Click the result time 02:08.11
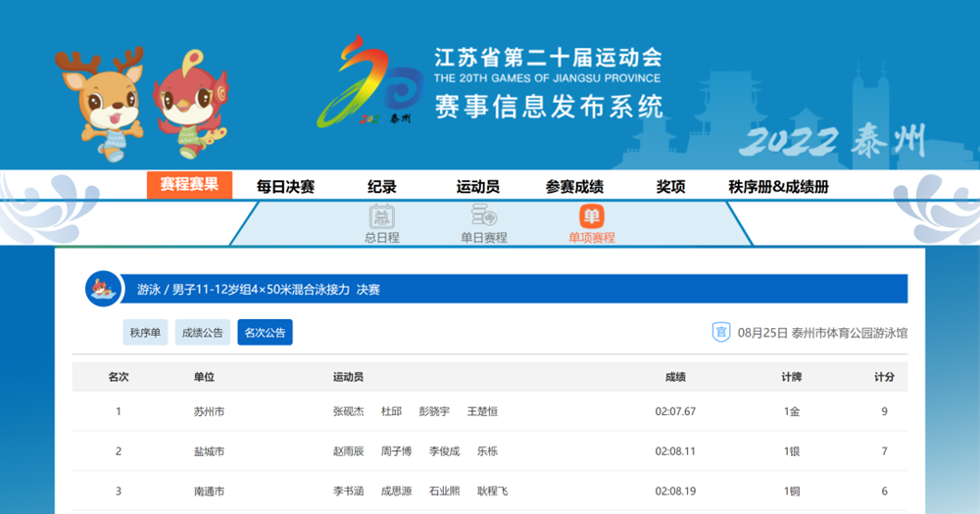 click(x=675, y=451)
